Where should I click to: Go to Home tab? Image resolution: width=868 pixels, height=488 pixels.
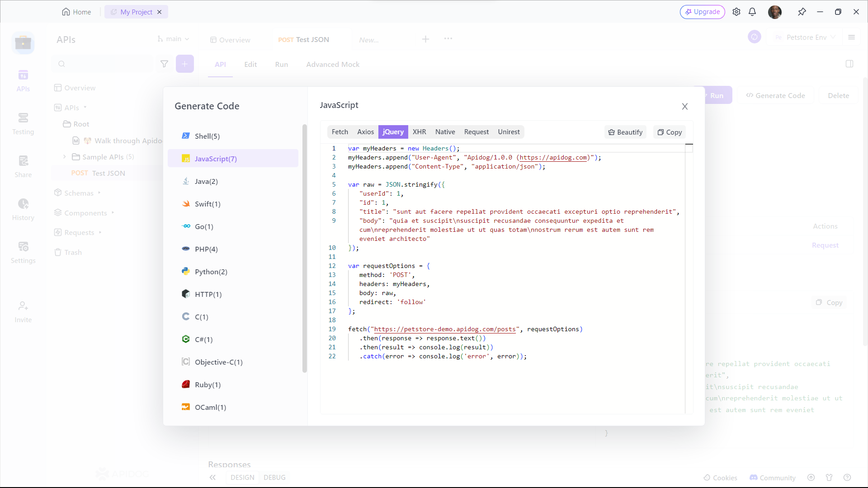[76, 12]
